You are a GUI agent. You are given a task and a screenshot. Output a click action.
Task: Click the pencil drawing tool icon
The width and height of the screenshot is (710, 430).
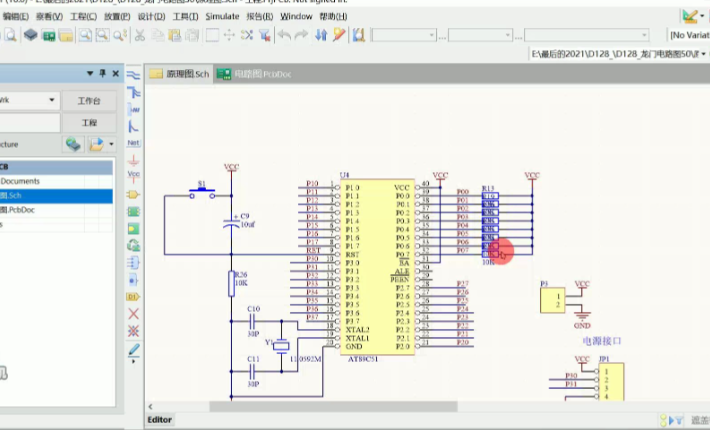click(133, 349)
